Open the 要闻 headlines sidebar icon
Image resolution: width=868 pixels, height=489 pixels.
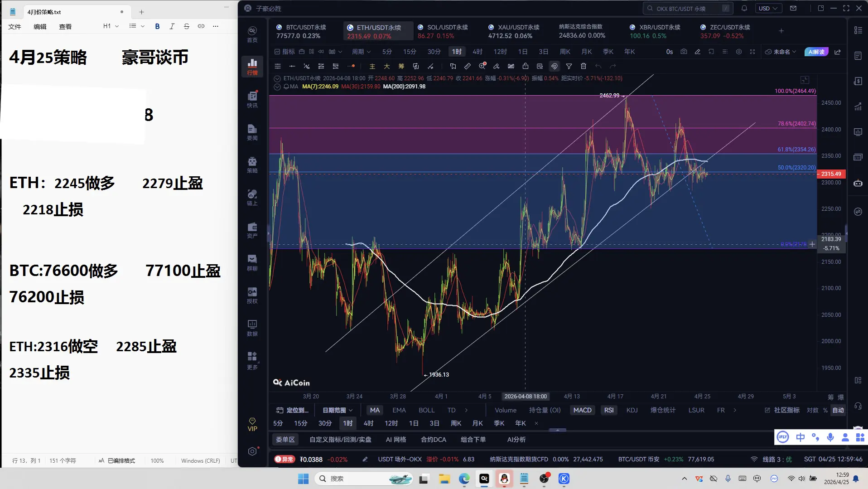coord(252,132)
